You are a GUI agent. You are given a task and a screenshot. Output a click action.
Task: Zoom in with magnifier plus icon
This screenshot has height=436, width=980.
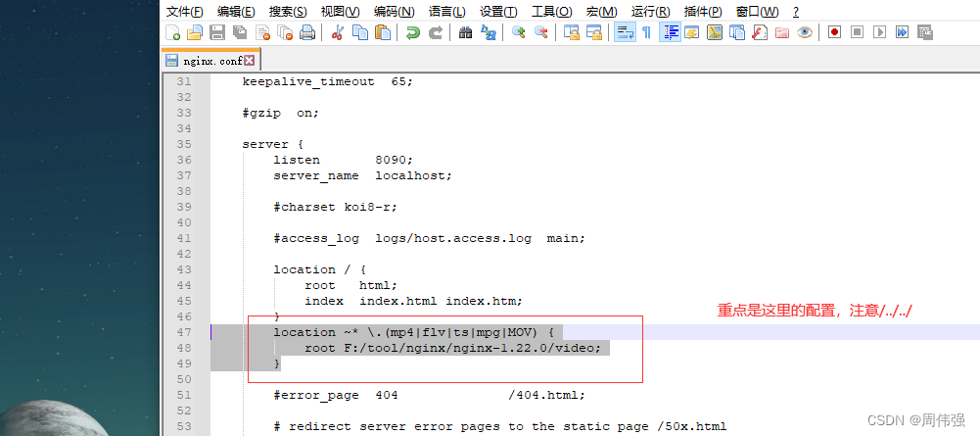coord(518,32)
